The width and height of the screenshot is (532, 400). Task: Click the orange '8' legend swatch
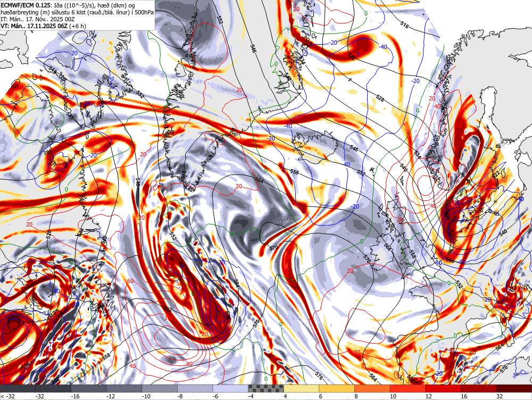pos(372,388)
